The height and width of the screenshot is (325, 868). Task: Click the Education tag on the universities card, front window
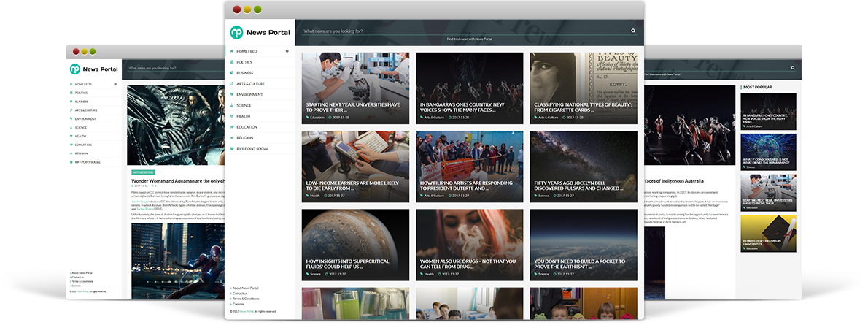pos(316,118)
